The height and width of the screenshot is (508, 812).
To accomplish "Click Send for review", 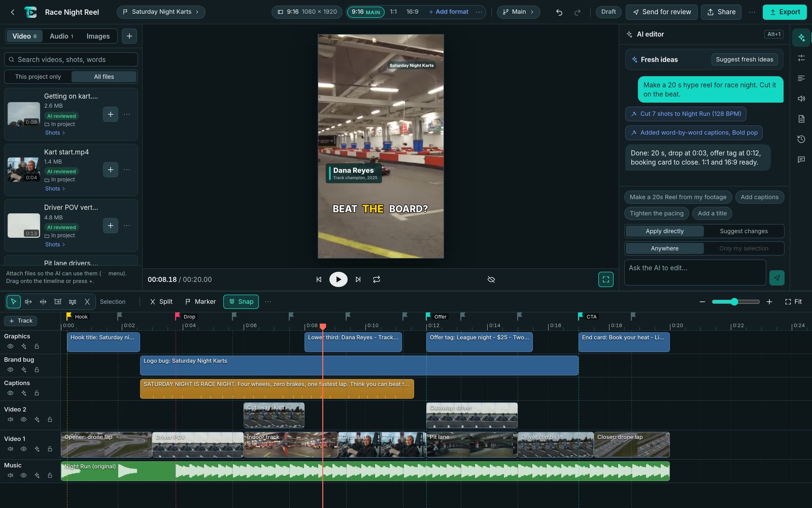I will 661,12.
